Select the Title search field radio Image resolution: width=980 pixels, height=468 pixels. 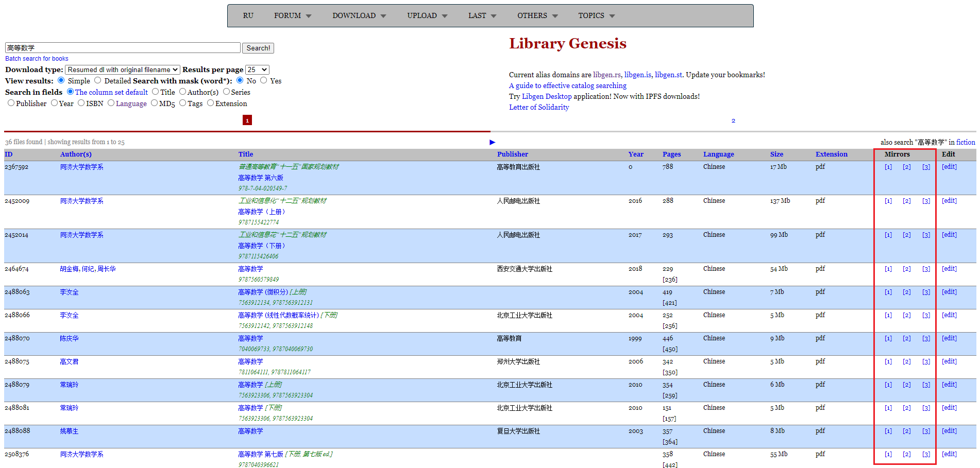(x=155, y=92)
